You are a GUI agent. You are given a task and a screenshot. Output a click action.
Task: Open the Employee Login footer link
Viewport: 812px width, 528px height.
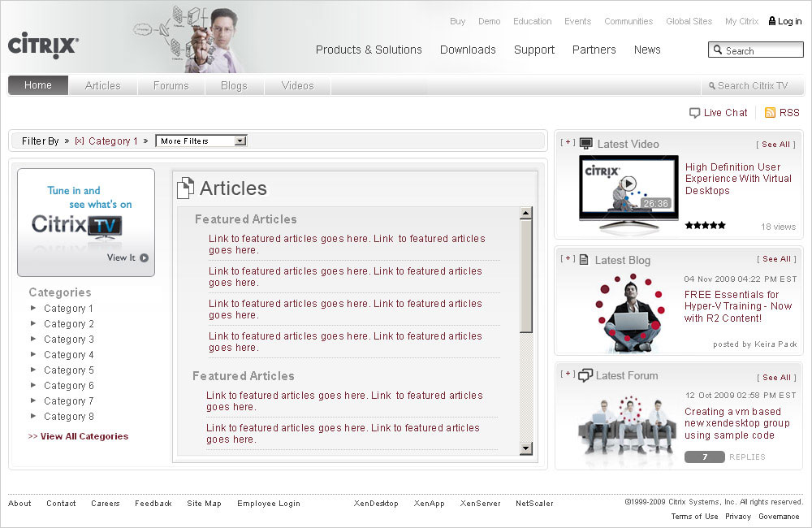coord(268,503)
